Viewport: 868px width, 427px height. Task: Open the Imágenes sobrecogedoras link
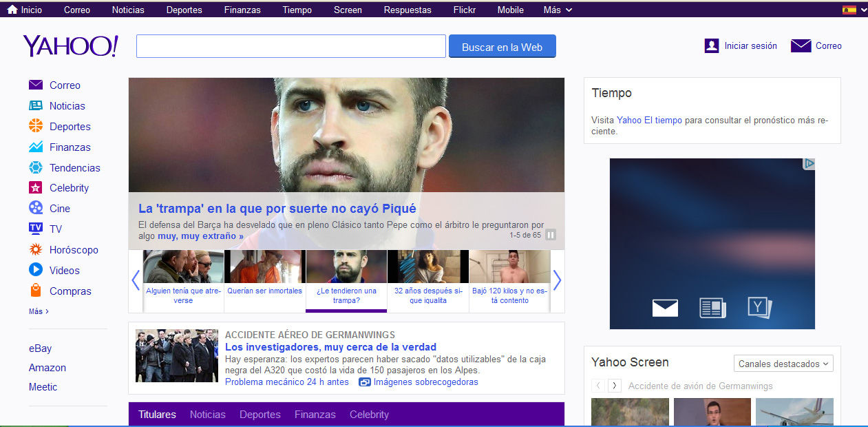[426, 382]
